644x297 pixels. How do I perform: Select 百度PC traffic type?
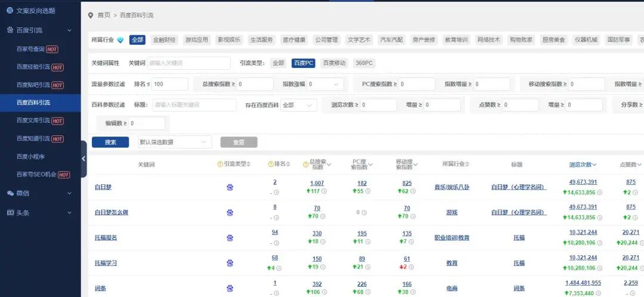[304, 63]
